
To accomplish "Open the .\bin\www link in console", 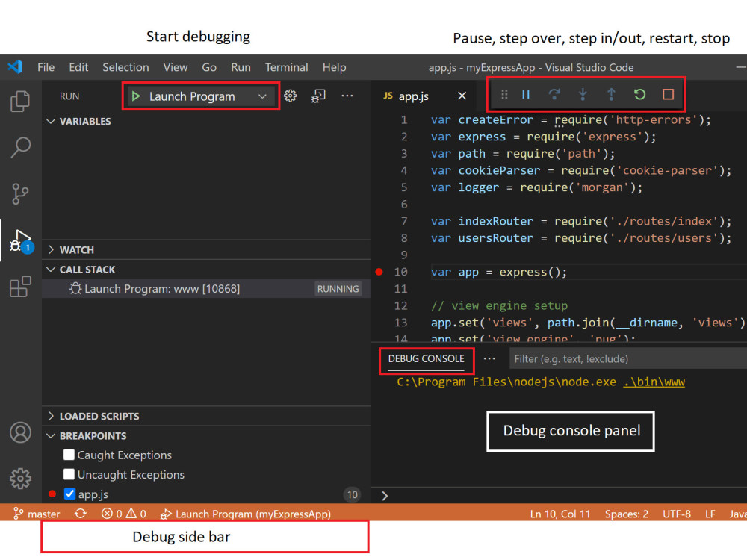I will (654, 382).
